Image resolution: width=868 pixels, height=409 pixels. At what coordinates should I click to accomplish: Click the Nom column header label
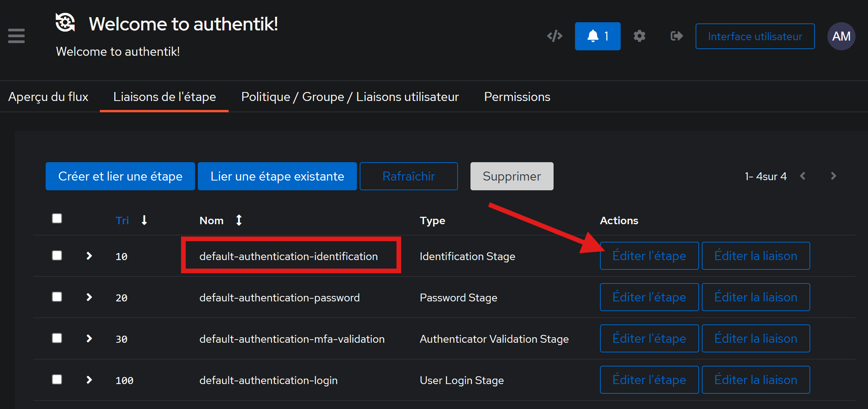coord(211,221)
